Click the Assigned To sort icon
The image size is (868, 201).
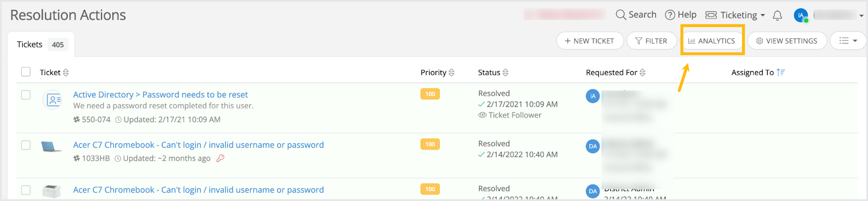point(781,72)
